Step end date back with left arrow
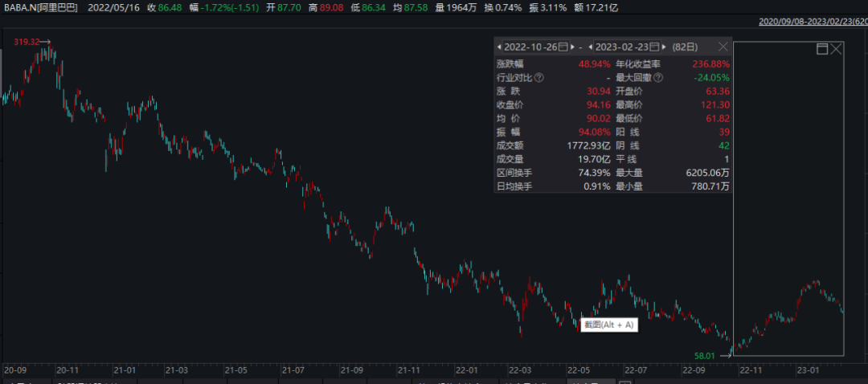Viewport: 868px width, 384px height. point(590,48)
